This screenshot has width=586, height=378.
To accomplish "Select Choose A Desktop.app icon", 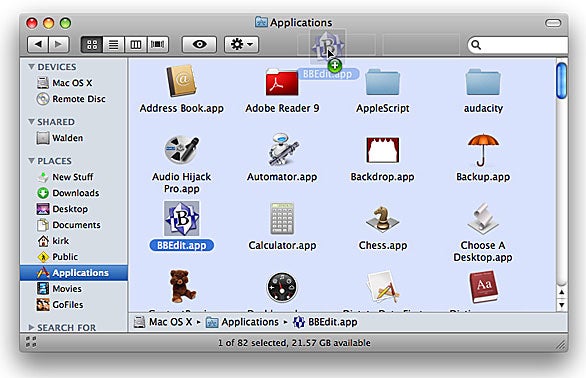I will click(483, 219).
